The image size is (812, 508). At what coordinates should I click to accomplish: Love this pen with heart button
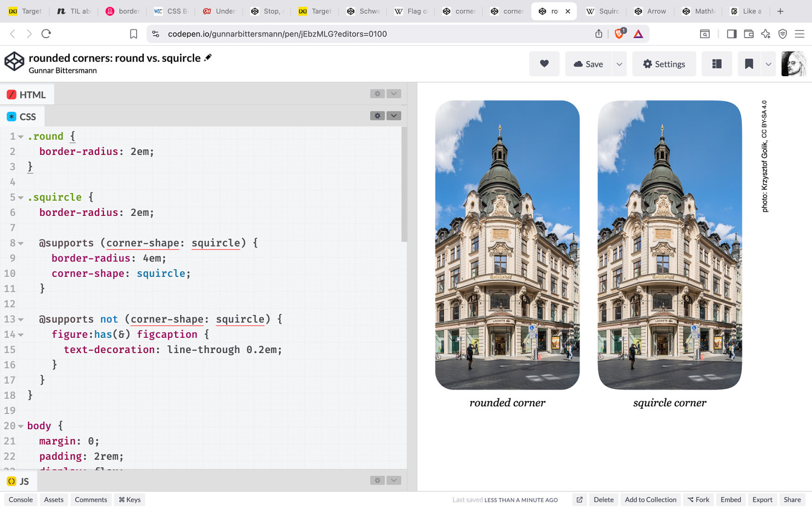click(544, 64)
